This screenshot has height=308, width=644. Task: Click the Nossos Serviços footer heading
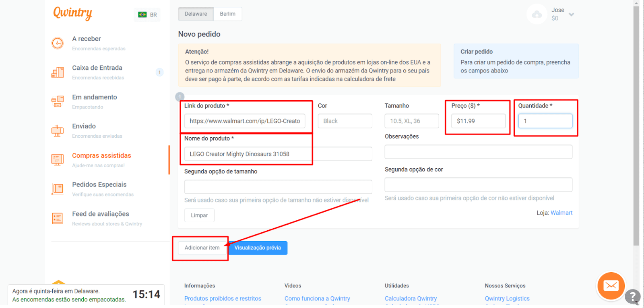point(505,285)
